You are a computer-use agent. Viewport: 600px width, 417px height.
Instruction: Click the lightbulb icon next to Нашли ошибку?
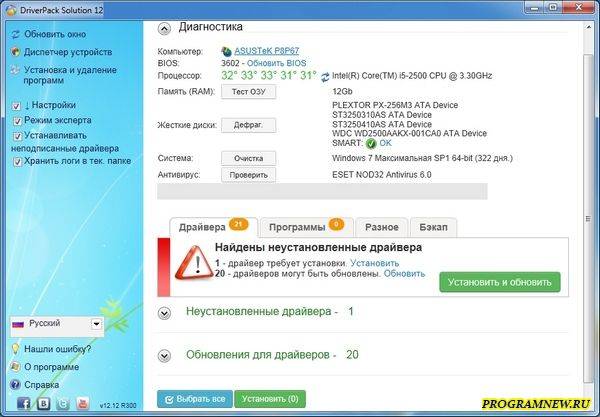[x=15, y=349]
